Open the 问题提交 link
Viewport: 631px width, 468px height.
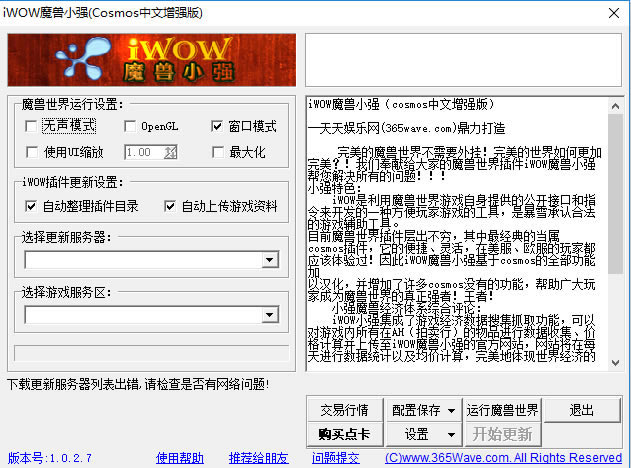point(336,458)
